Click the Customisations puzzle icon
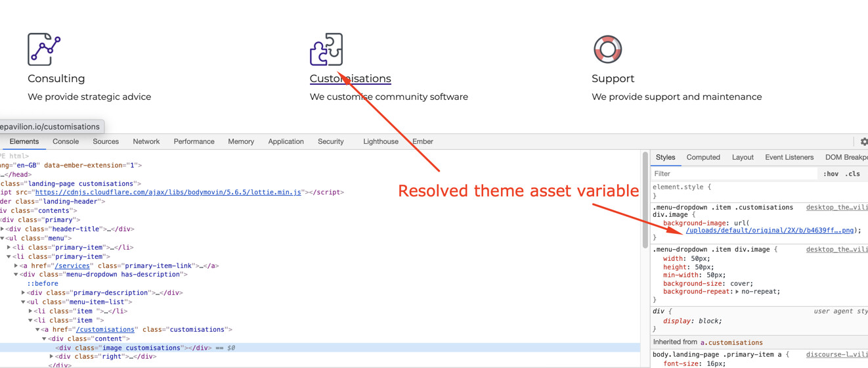This screenshot has height=368, width=868. [x=326, y=49]
